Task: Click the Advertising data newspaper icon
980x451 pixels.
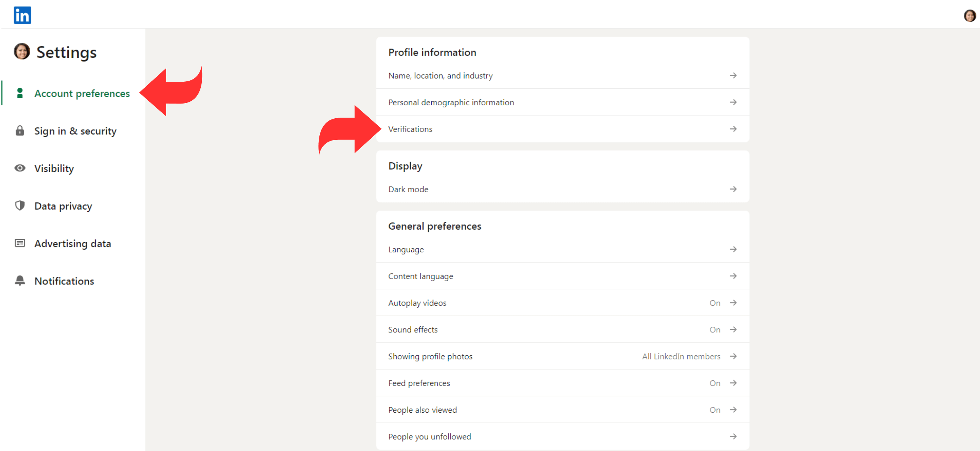Action: [20, 243]
